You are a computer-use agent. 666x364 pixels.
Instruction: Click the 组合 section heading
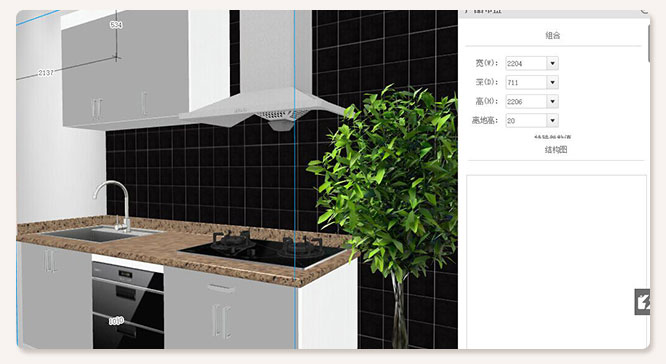(553, 35)
